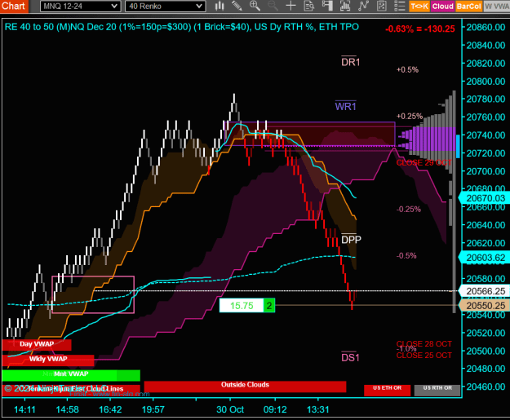Open the MNQ 12-24 instrument dropdown
The width and height of the screenshot is (510, 420).
click(x=80, y=7)
